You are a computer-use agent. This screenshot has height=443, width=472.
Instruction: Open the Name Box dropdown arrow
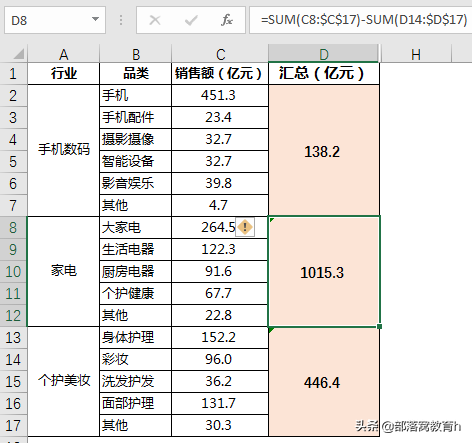[95, 19]
